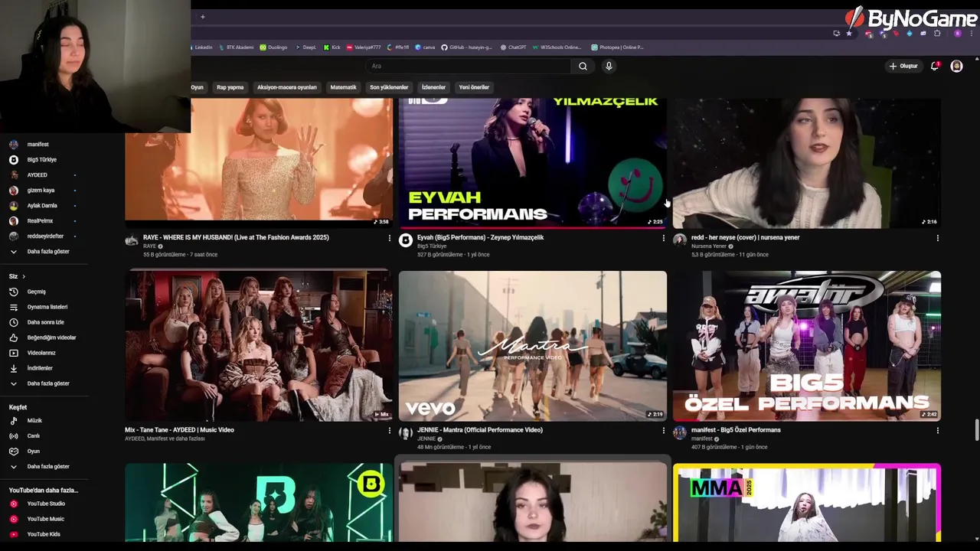Open options menu for Mix Tane Tane
Viewport: 980px width, 551px height.
point(389,430)
